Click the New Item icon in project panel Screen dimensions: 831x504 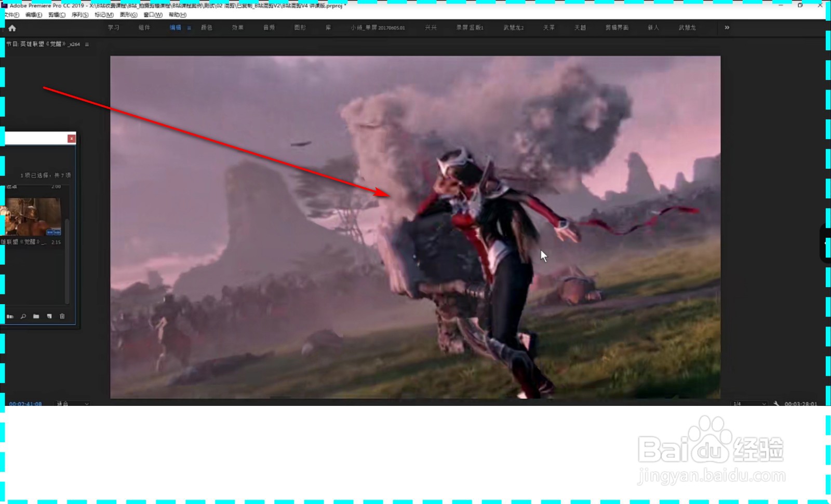click(49, 316)
